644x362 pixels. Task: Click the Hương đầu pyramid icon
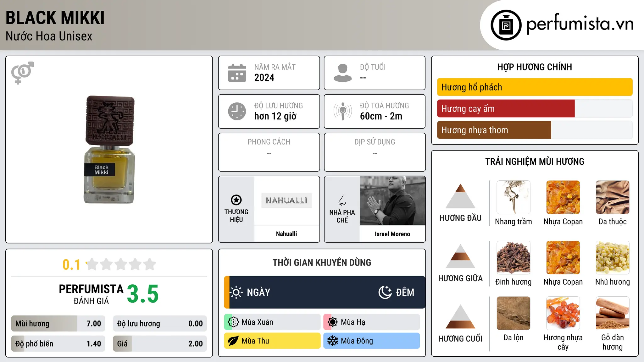pyautogui.click(x=460, y=196)
